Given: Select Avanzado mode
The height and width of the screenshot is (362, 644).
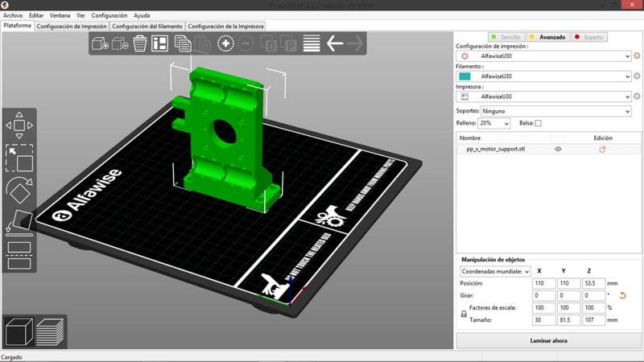Looking at the screenshot, I should pos(548,37).
